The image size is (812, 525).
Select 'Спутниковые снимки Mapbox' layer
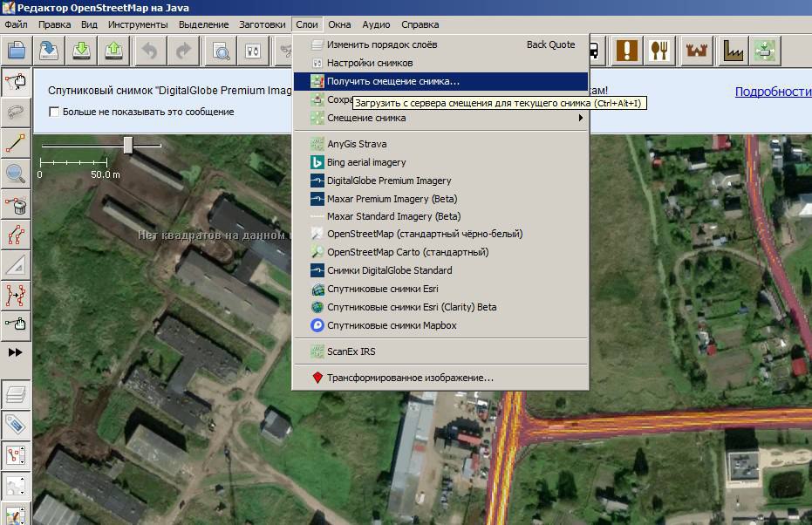[441, 325]
